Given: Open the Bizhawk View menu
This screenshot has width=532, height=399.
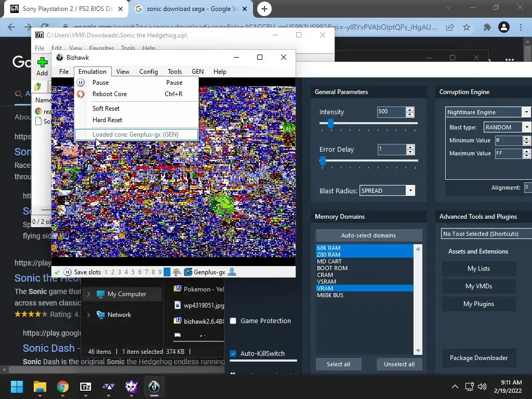Looking at the screenshot, I should pos(123,72).
